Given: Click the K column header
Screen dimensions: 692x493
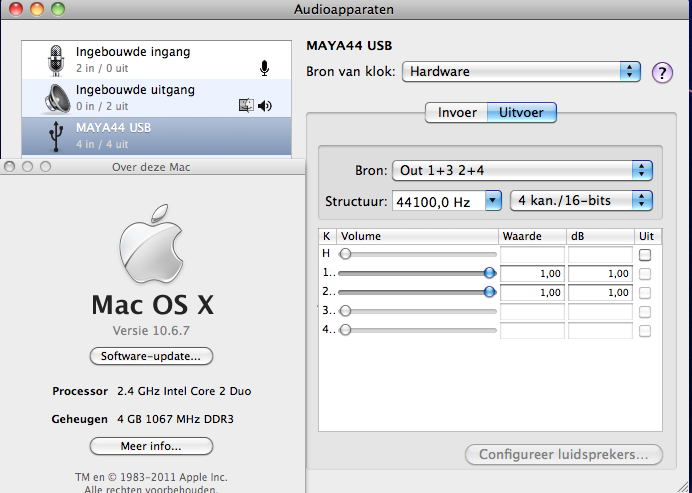Looking at the screenshot, I should pyautogui.click(x=327, y=236).
